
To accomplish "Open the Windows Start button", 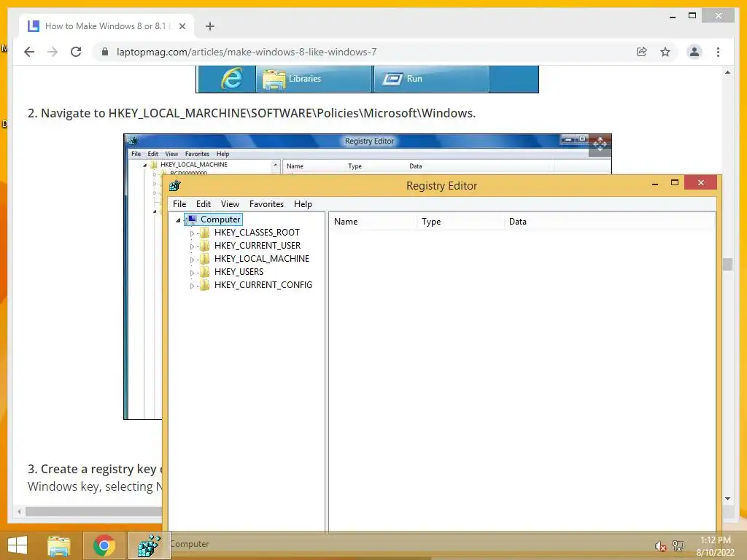I will [18, 545].
